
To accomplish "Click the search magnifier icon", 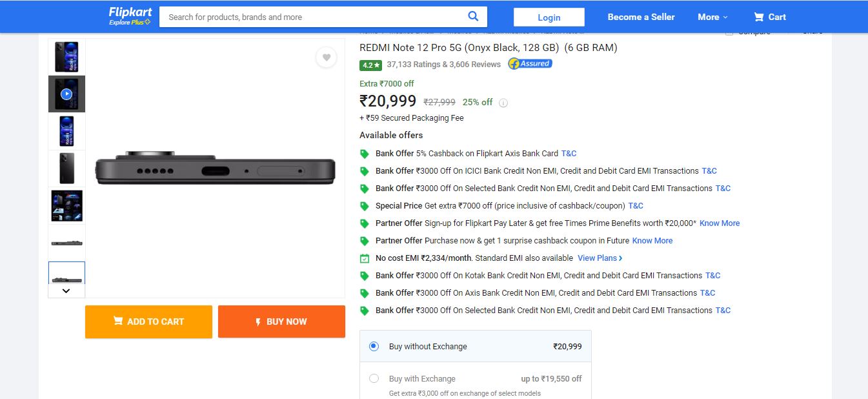I will pos(473,16).
